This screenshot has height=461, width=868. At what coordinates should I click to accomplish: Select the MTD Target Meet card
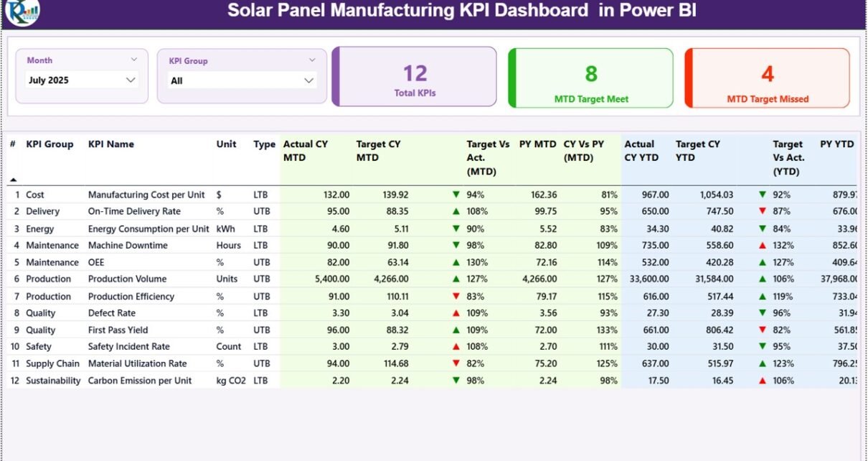point(591,78)
